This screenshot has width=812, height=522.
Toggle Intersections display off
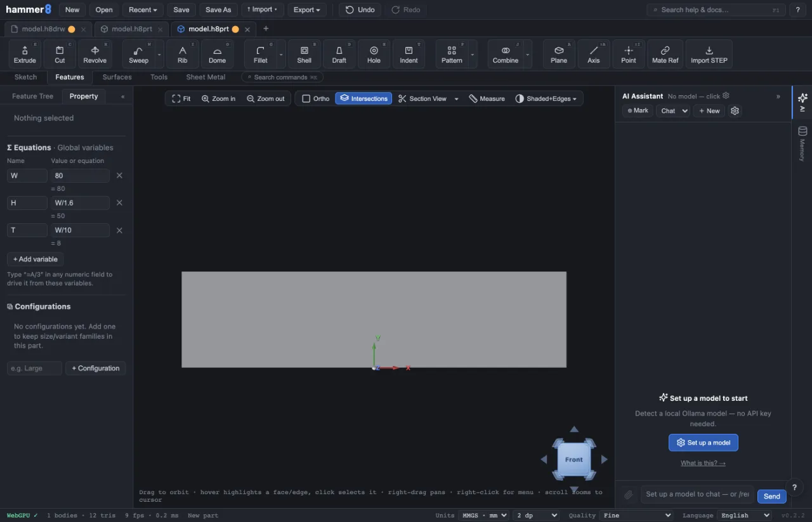click(x=363, y=98)
